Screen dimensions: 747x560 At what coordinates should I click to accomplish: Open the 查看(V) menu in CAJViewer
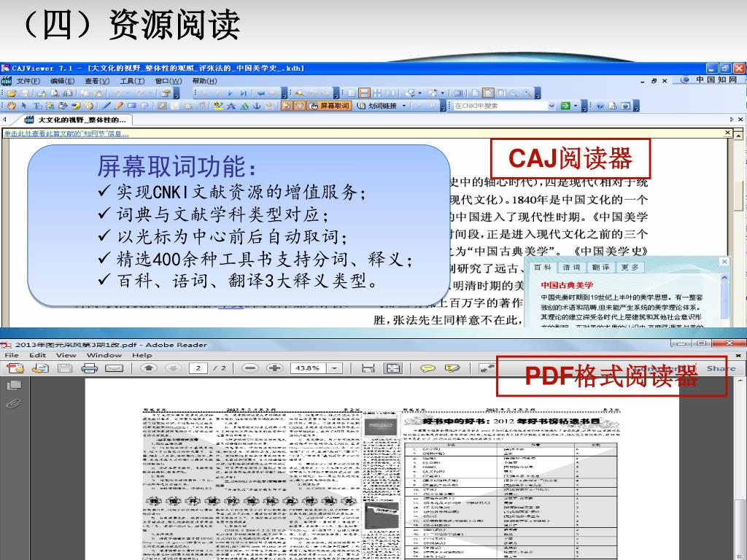click(97, 81)
